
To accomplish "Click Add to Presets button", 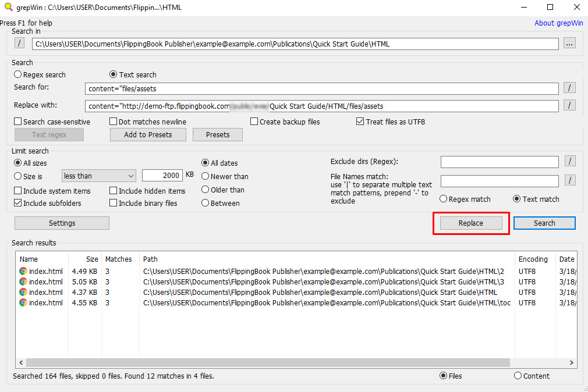I will coord(148,134).
